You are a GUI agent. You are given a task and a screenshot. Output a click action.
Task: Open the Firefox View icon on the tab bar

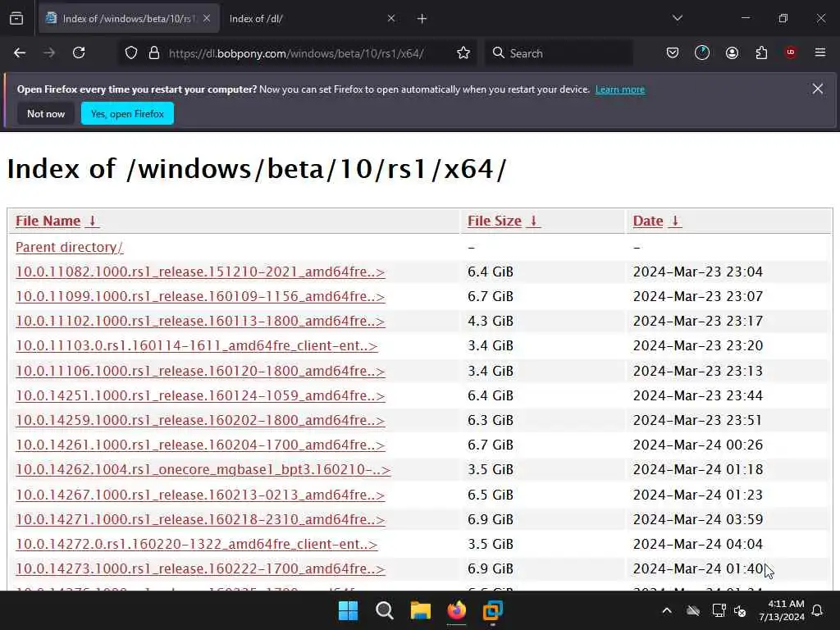click(x=16, y=19)
